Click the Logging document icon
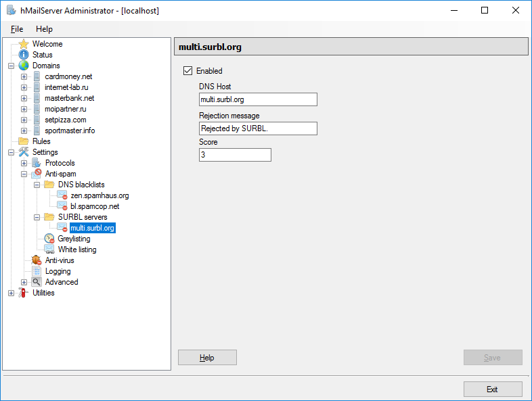Screen dimensions: 532x401 click(37, 271)
